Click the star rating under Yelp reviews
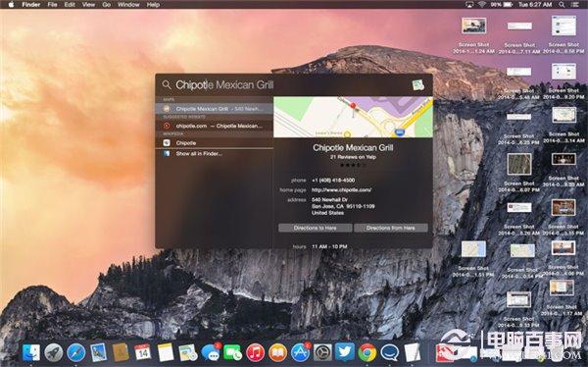The height and width of the screenshot is (367, 588). pos(353,165)
